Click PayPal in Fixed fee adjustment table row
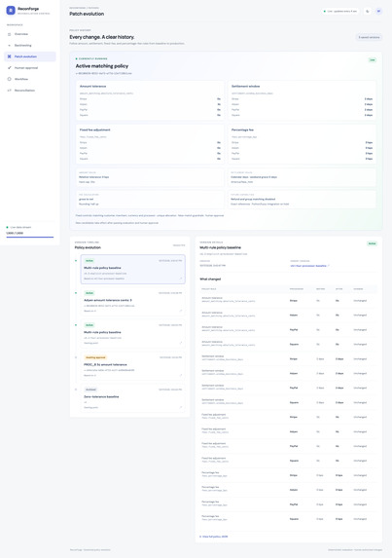The width and height of the screenshot is (392, 558). 294,446
